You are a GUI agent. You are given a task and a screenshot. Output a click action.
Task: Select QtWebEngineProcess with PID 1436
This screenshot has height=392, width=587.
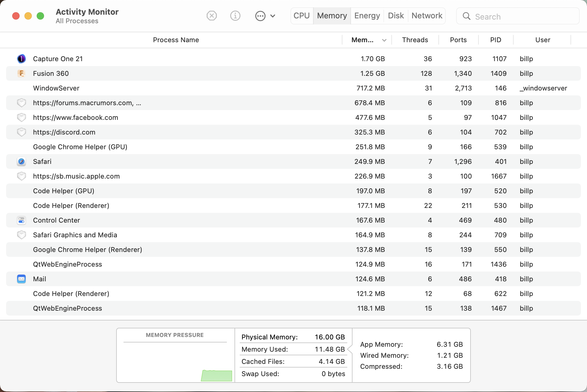(x=293, y=264)
